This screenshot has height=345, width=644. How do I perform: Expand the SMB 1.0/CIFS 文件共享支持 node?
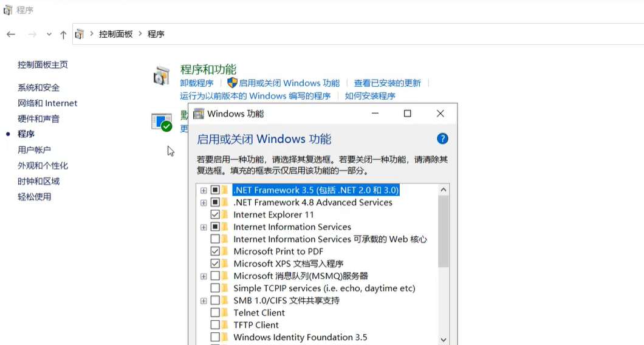[x=204, y=301]
